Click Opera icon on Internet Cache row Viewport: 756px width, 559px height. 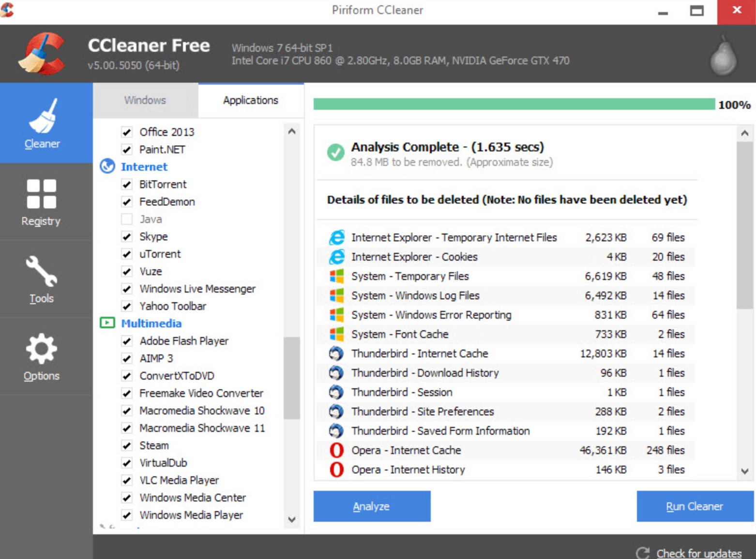point(337,450)
